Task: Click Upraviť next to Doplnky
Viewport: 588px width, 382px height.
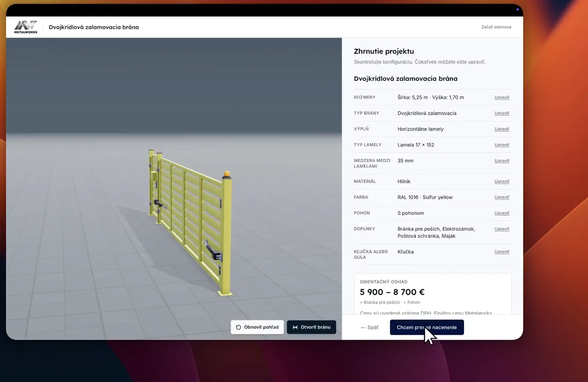Action: pyautogui.click(x=502, y=229)
